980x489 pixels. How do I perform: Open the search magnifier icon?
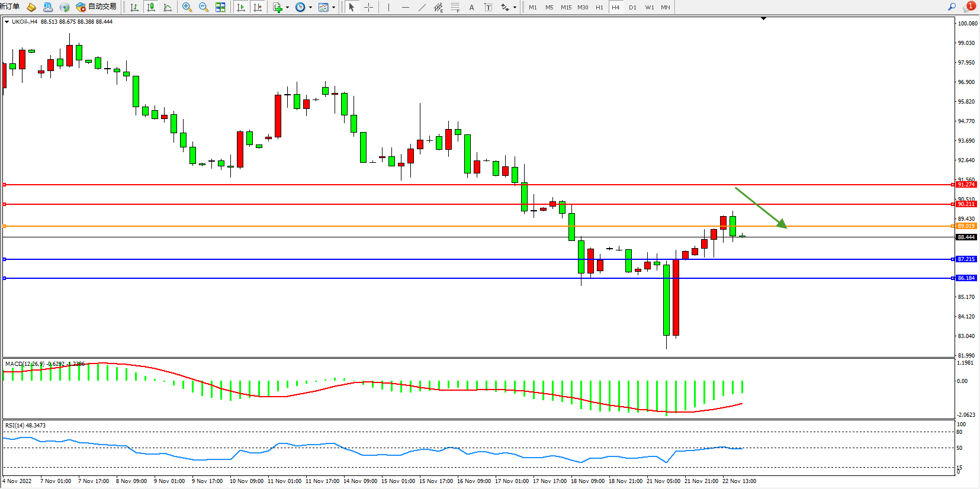(952, 7)
